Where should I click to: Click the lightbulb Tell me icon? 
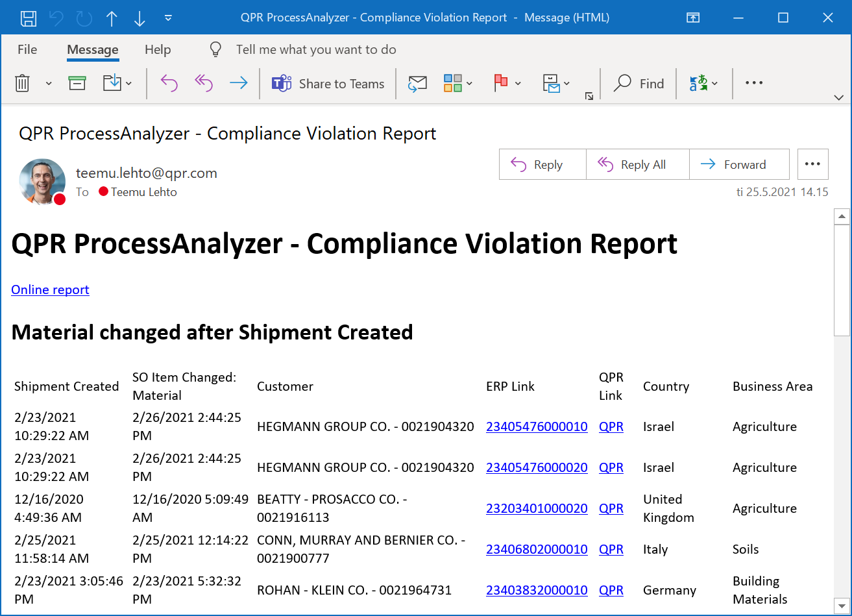pyautogui.click(x=215, y=49)
